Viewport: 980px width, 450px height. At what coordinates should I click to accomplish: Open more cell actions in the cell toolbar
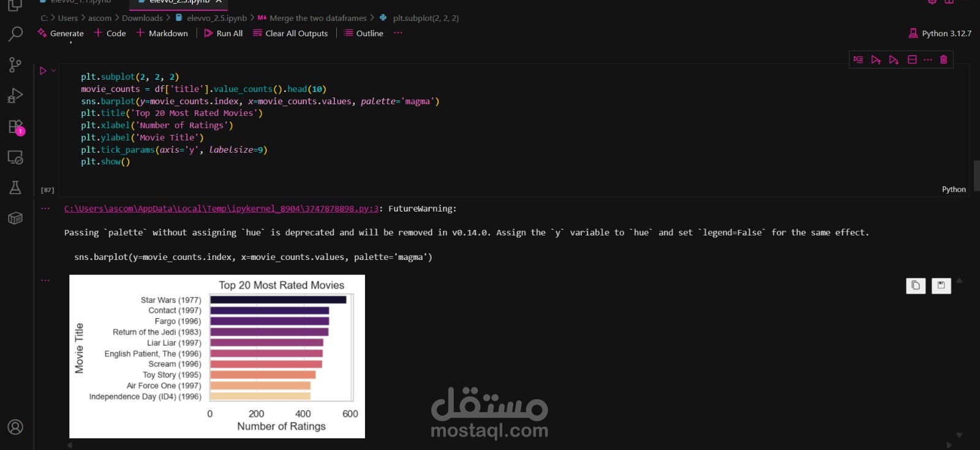(928, 59)
